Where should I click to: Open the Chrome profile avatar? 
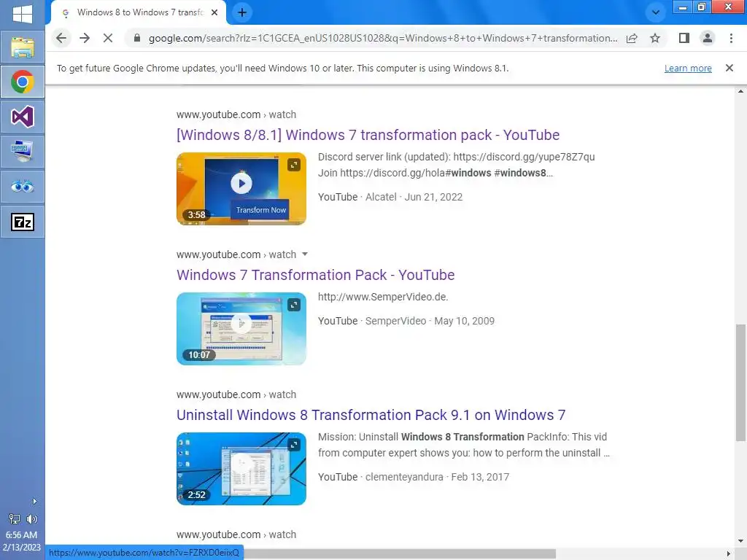(708, 38)
